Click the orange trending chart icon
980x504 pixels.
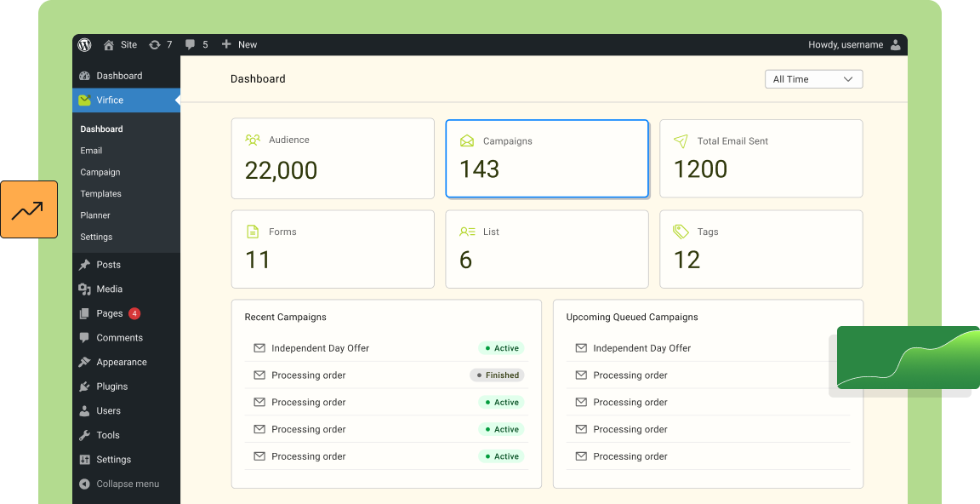[x=29, y=209]
